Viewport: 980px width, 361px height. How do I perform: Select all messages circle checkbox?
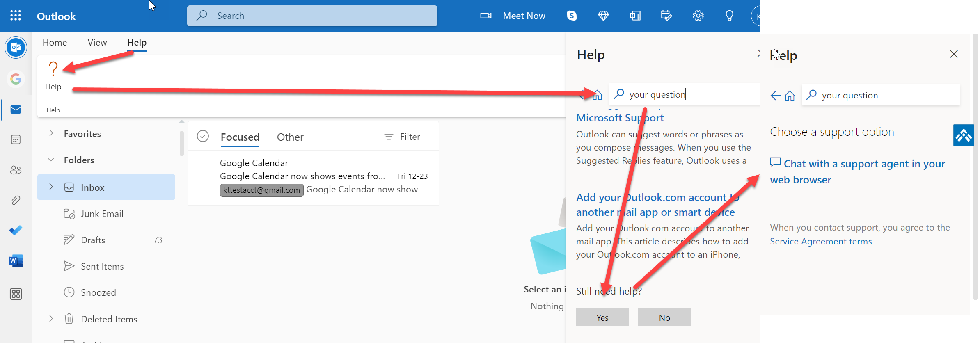click(203, 136)
